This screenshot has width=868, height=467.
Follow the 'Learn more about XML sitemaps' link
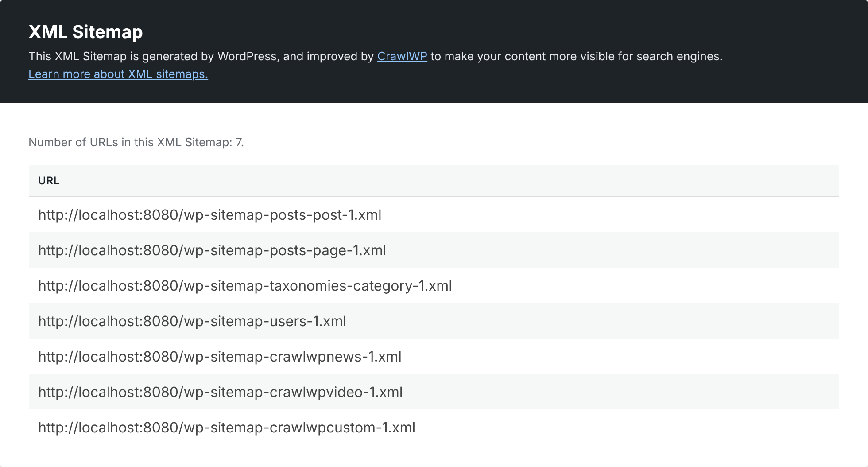click(118, 74)
